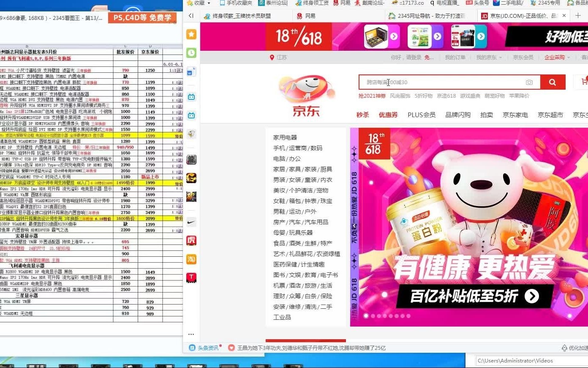
Task: Collapse the sidebar with the arrow button
Action: (x=191, y=15)
